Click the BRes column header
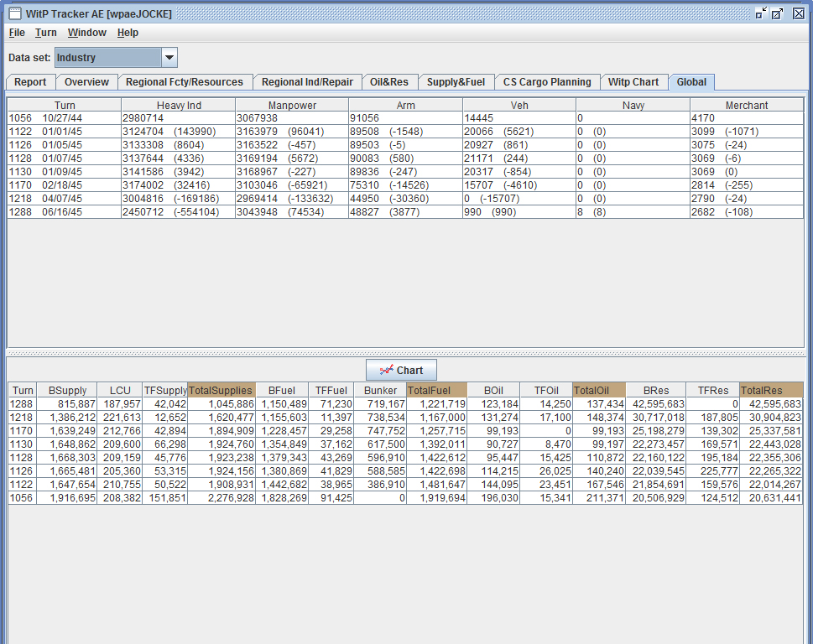 (x=656, y=390)
